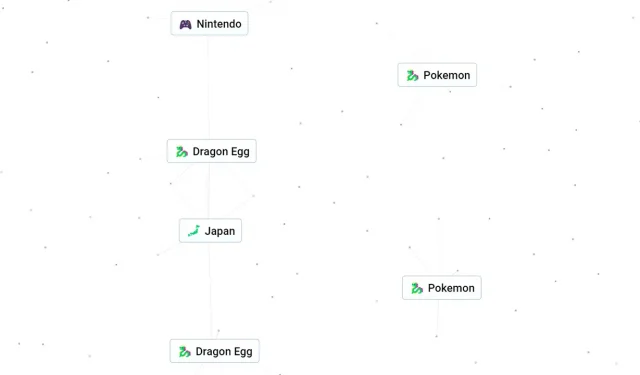Click the game controller icon on Nintendo
This screenshot has width=640, height=375.
[x=186, y=24]
